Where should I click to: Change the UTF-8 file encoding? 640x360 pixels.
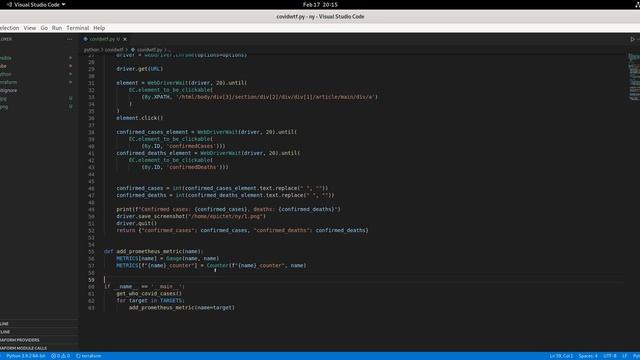[609, 356]
